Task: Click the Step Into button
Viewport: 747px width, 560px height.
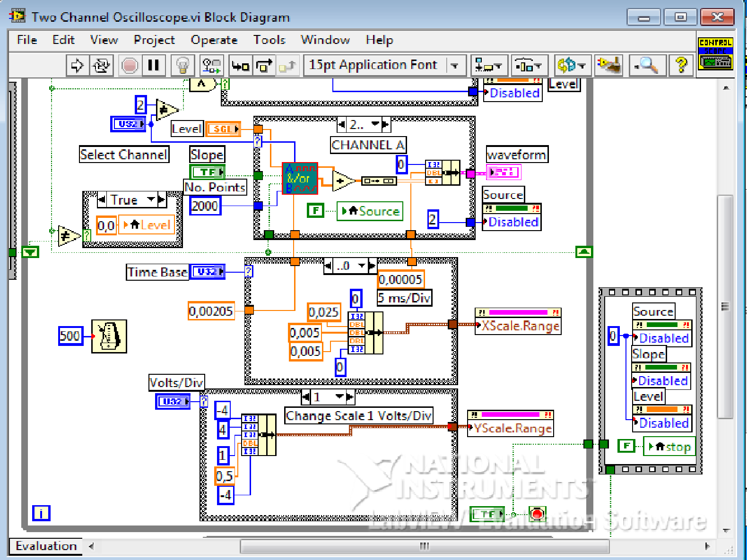Action: (240, 65)
